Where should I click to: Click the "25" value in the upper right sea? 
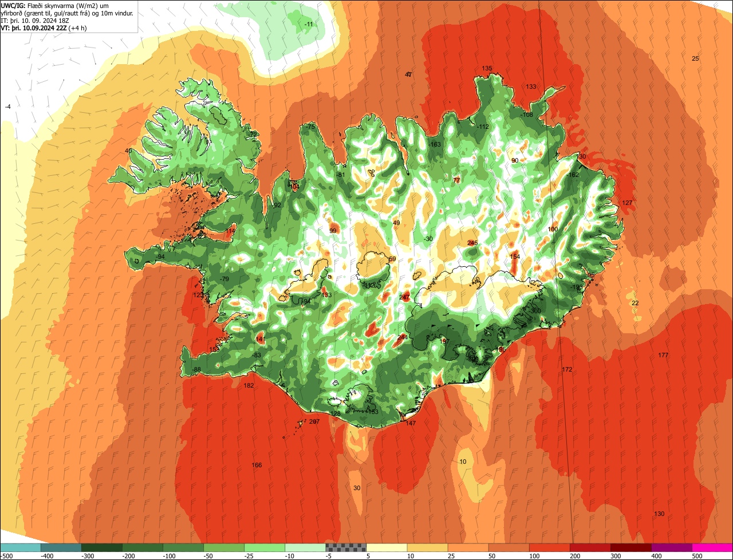coord(695,58)
